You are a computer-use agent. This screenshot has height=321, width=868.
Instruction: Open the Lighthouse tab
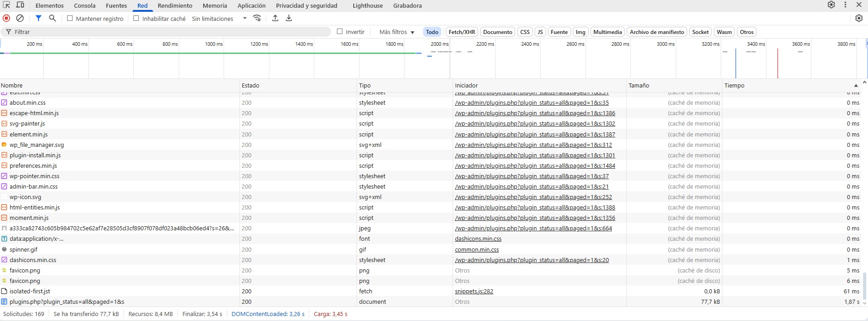[x=367, y=5]
